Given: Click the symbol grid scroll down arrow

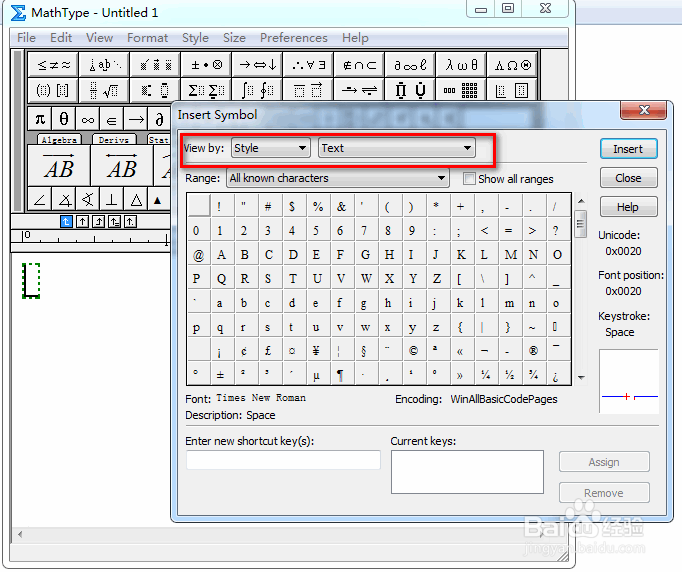Looking at the screenshot, I should 581,377.
